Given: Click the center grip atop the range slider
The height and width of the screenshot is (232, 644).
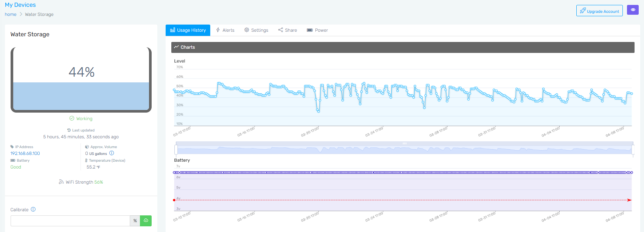Looking at the screenshot, I should [x=405, y=144].
